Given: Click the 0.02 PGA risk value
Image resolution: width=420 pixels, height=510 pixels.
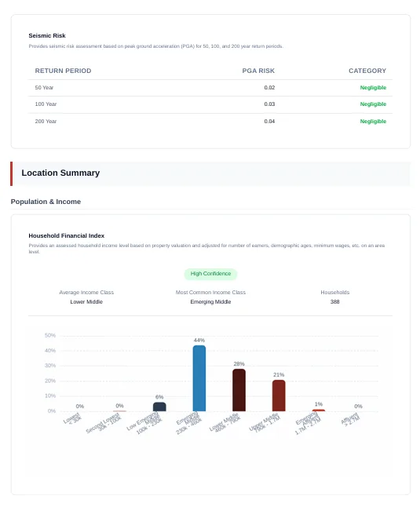Looking at the screenshot, I should pos(269,88).
